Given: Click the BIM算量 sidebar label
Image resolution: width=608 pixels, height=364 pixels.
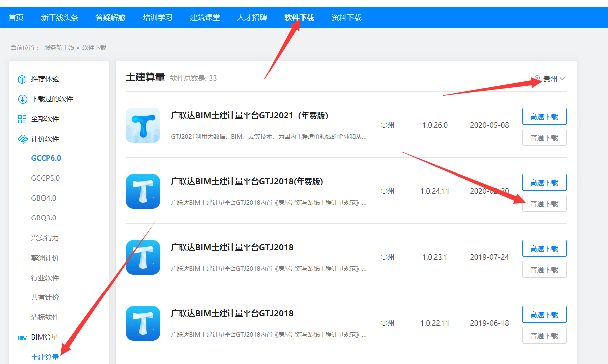Looking at the screenshot, I should (x=45, y=337).
